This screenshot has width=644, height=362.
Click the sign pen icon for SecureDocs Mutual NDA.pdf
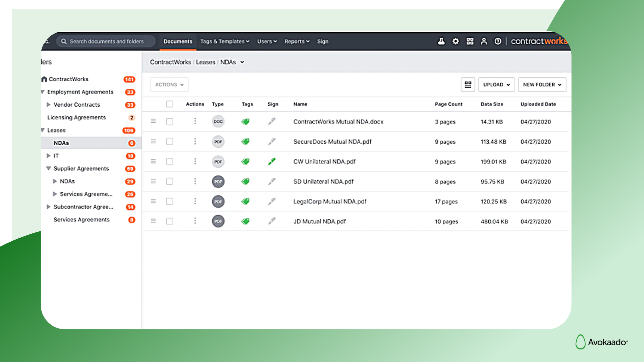272,141
